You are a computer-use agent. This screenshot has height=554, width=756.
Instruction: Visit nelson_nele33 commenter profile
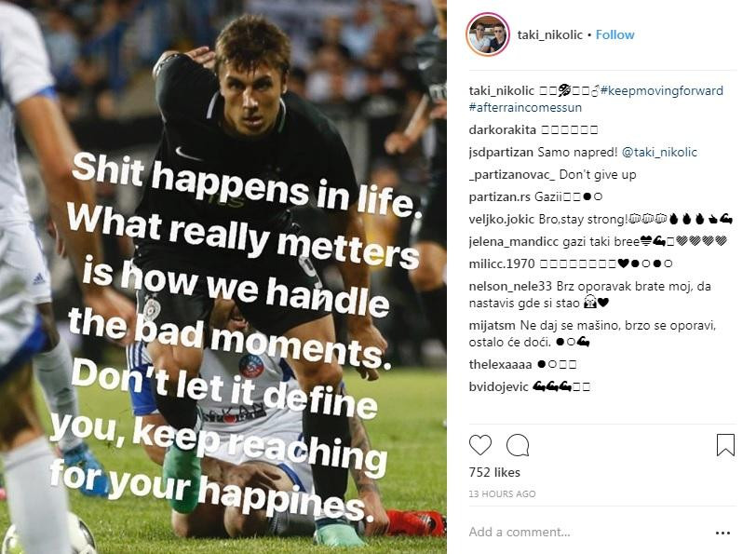pyautogui.click(x=510, y=287)
